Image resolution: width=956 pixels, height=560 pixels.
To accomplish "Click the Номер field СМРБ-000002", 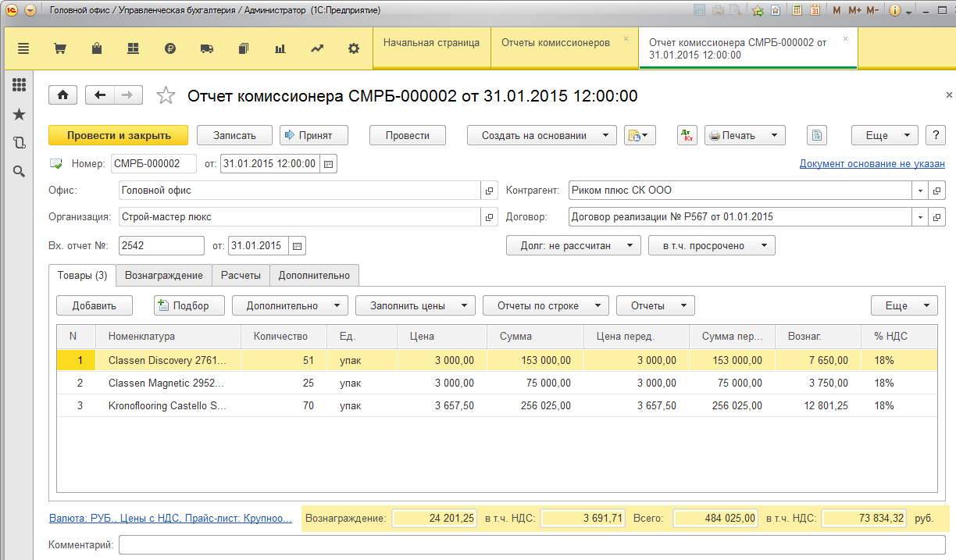I will click(x=154, y=164).
